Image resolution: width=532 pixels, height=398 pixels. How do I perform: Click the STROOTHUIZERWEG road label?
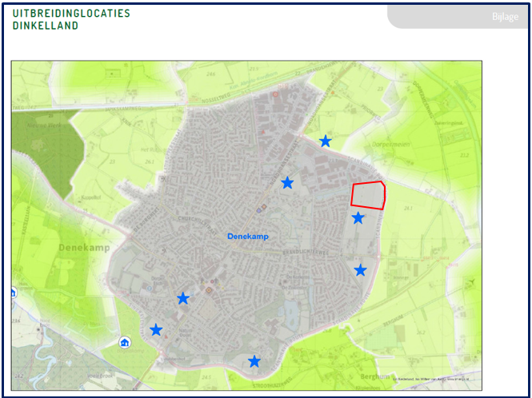[274, 384]
